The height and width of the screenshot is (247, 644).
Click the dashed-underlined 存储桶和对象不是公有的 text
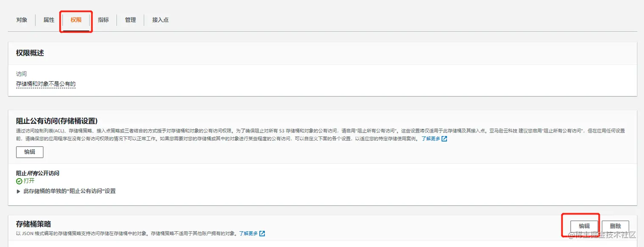(46, 84)
